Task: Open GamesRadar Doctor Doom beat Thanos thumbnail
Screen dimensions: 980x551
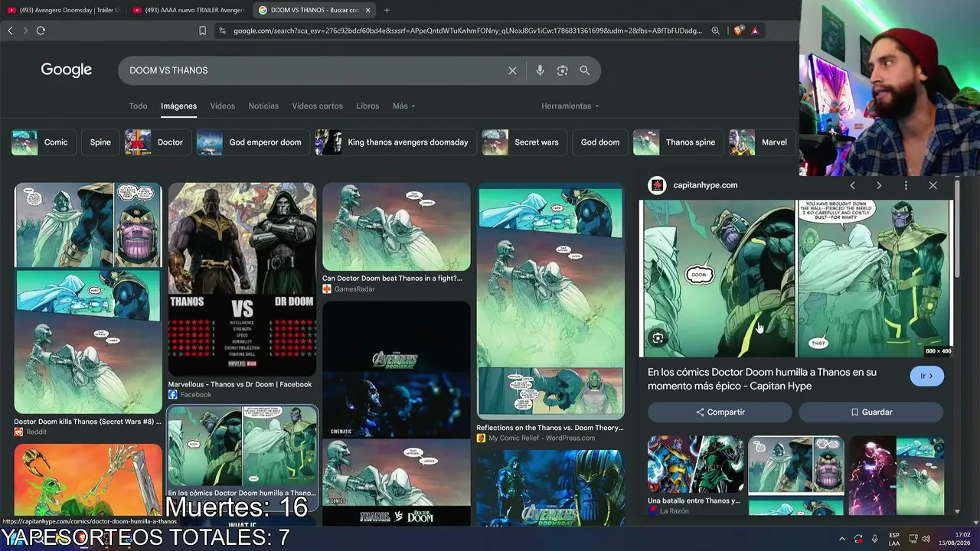Action: [x=397, y=227]
